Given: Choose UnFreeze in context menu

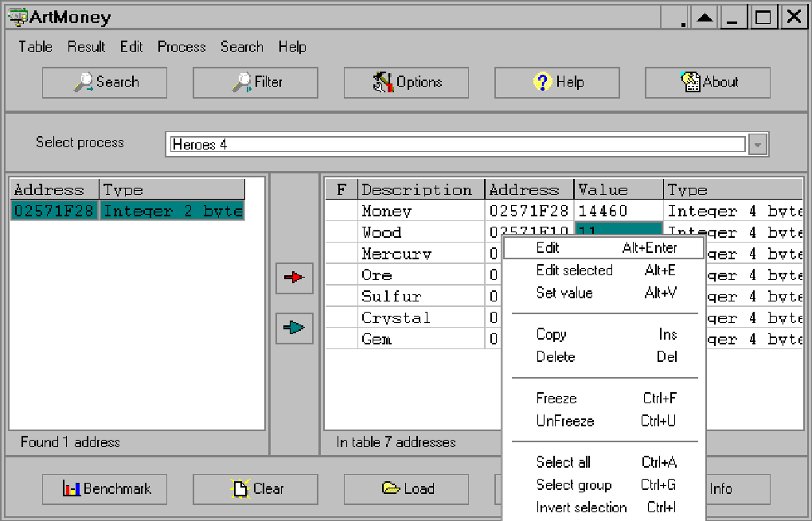Looking at the screenshot, I should point(603,421).
